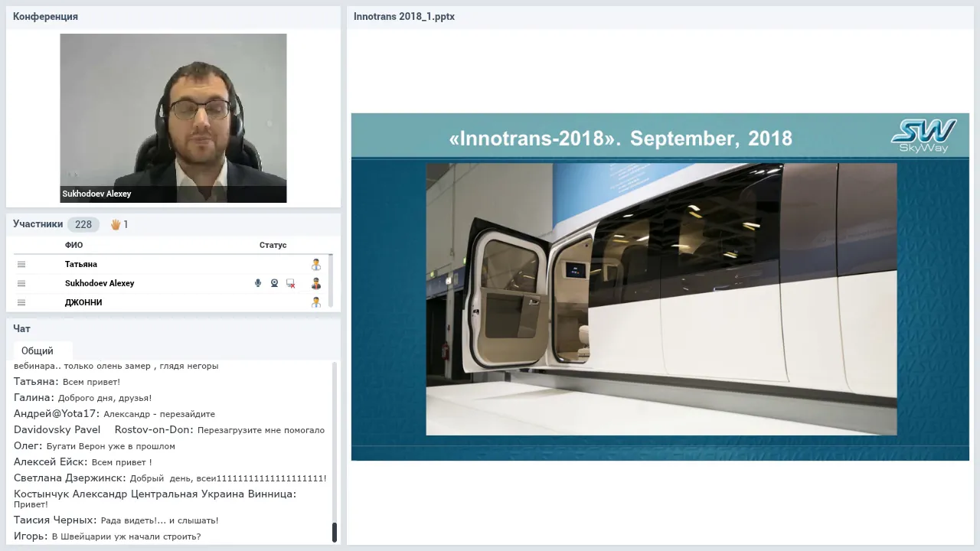Click chat message from Davidovsky Pavel Rostov-on-Don

(169, 430)
